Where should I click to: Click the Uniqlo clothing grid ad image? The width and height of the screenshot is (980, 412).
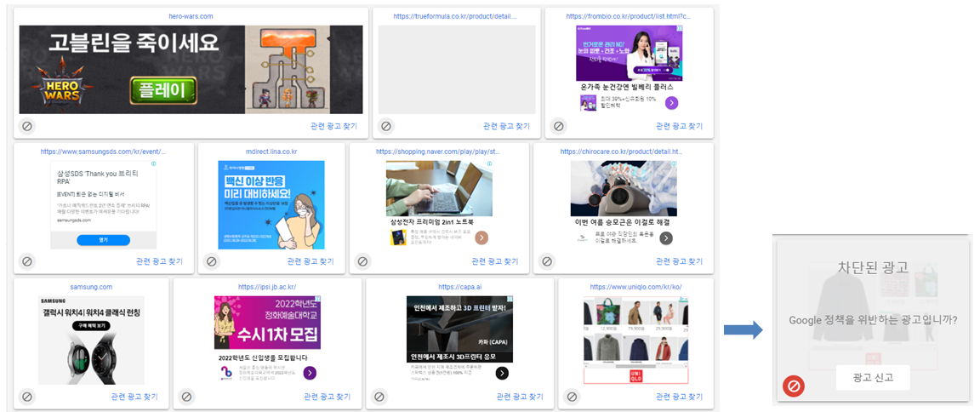click(635, 340)
